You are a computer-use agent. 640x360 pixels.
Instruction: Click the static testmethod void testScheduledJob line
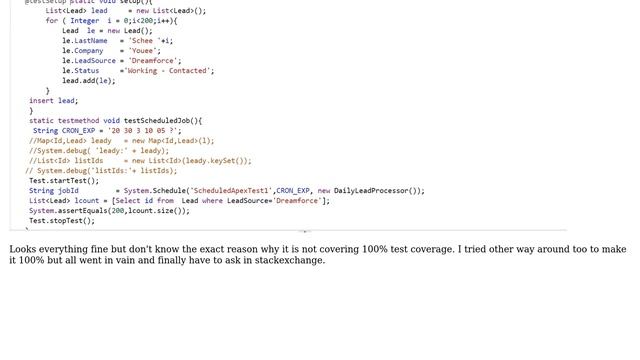coord(116,120)
